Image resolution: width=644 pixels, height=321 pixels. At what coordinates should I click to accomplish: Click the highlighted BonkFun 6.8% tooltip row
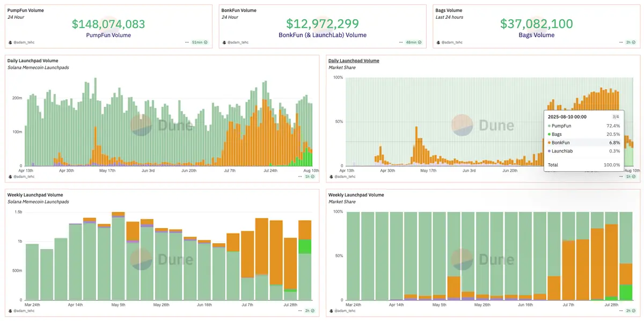[x=584, y=143]
